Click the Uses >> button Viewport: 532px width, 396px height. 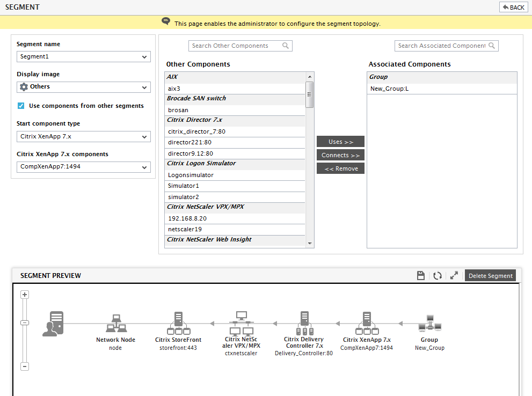341,142
